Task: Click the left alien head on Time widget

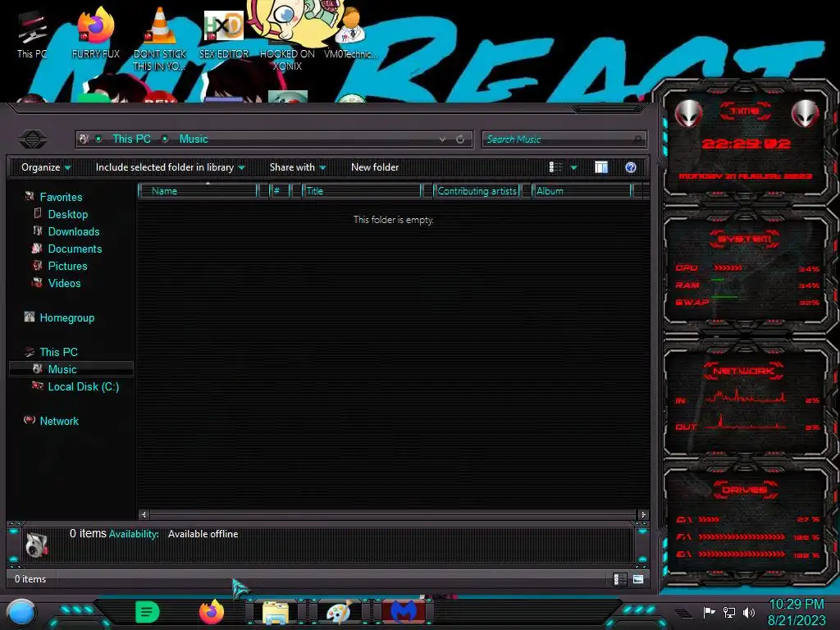Action: (688, 113)
